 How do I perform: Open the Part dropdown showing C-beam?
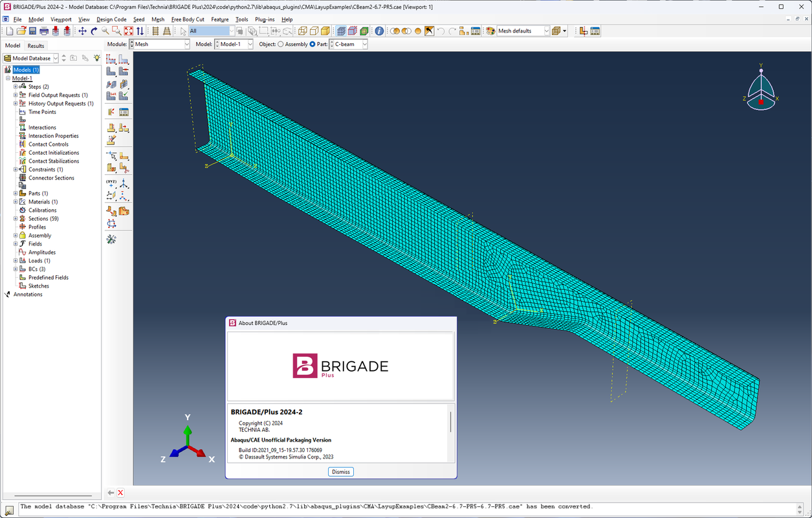[x=348, y=44]
